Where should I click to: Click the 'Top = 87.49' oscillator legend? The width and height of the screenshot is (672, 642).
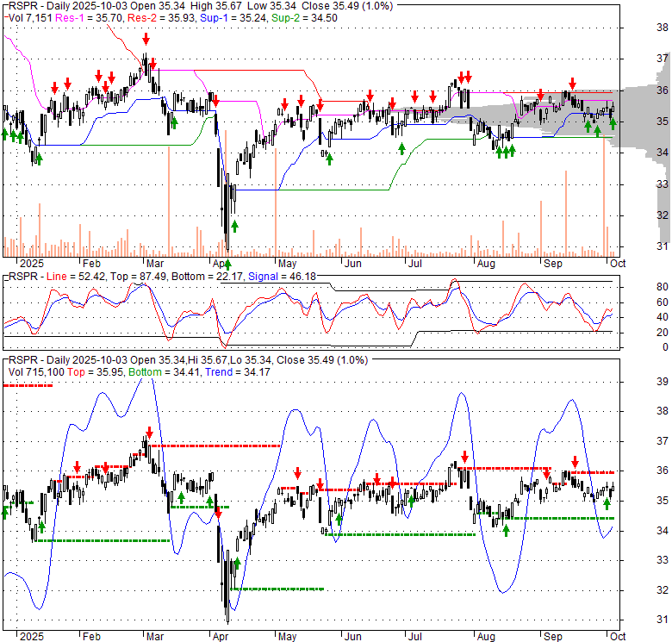139,277
